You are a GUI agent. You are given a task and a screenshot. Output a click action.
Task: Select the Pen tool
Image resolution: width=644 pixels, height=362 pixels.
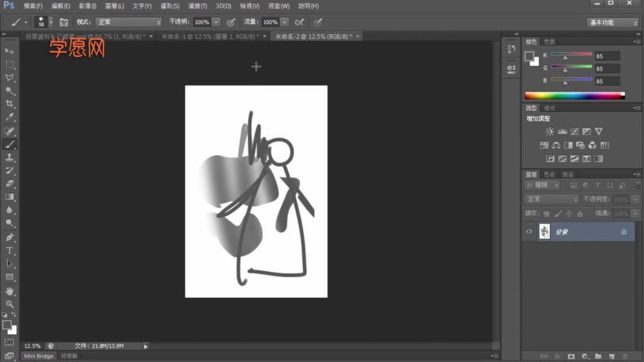(x=9, y=237)
